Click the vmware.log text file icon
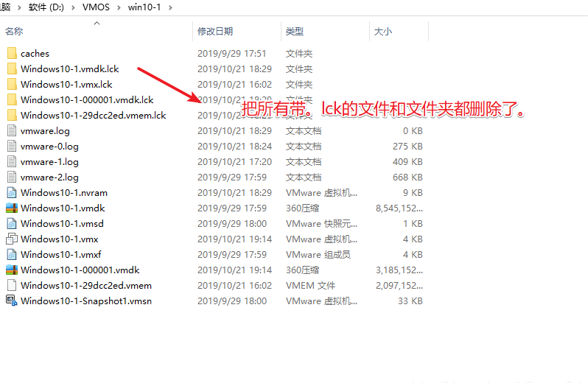 (x=12, y=131)
